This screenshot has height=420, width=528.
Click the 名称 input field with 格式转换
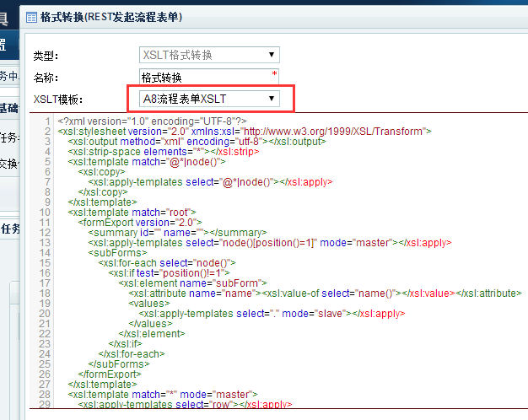coord(209,77)
